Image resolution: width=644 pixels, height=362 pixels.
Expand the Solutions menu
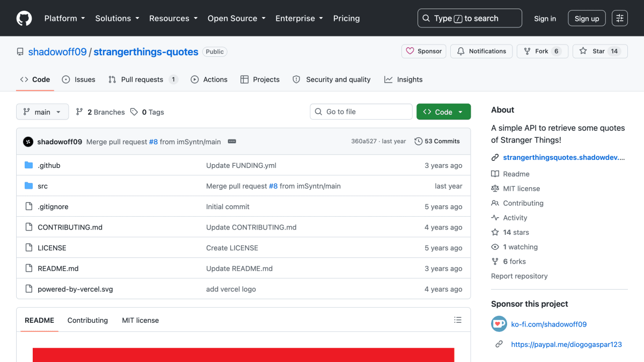click(117, 18)
